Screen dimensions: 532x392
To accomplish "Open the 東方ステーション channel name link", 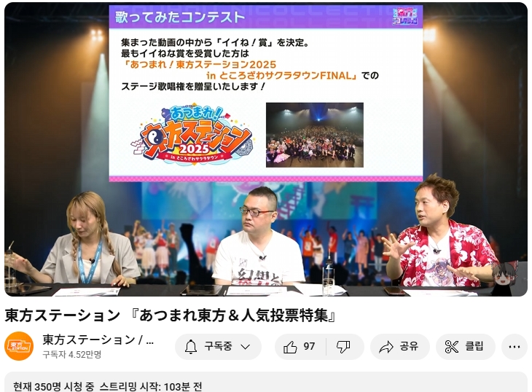I will (98, 340).
